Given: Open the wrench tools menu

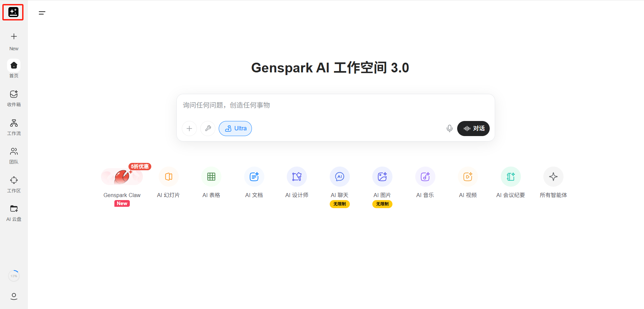Looking at the screenshot, I should (208, 128).
